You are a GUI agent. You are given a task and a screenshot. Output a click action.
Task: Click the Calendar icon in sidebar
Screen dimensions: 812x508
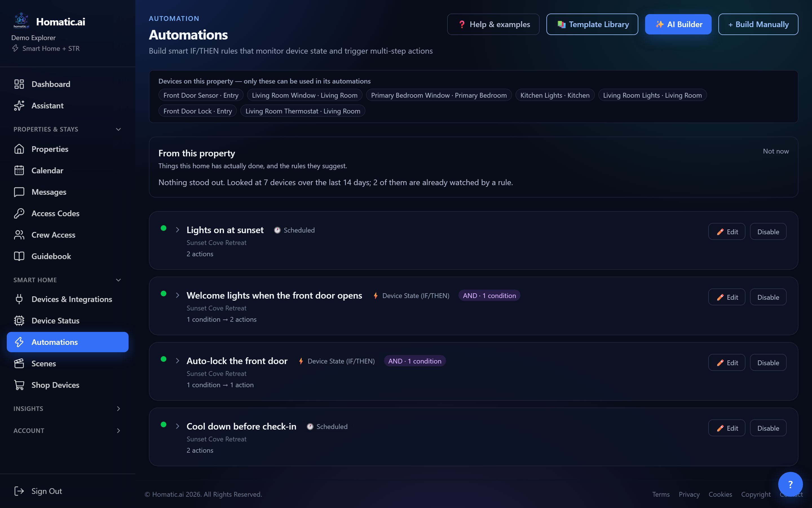point(19,170)
